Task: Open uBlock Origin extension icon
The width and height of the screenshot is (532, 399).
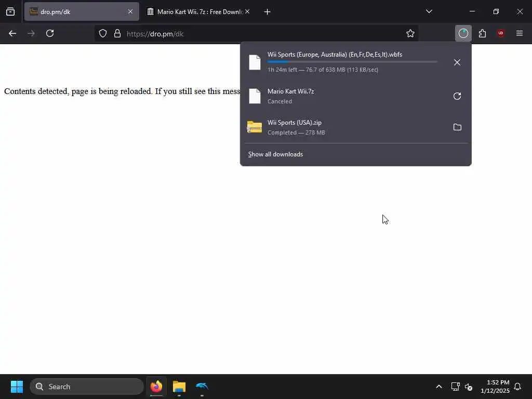Action: (x=501, y=33)
